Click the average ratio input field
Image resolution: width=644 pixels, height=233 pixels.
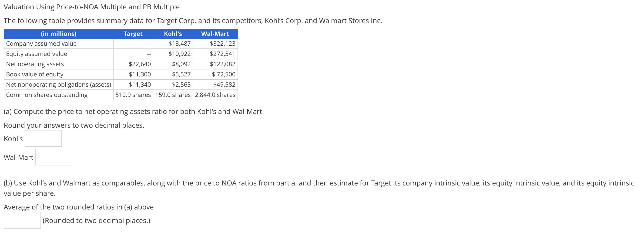tap(22, 220)
